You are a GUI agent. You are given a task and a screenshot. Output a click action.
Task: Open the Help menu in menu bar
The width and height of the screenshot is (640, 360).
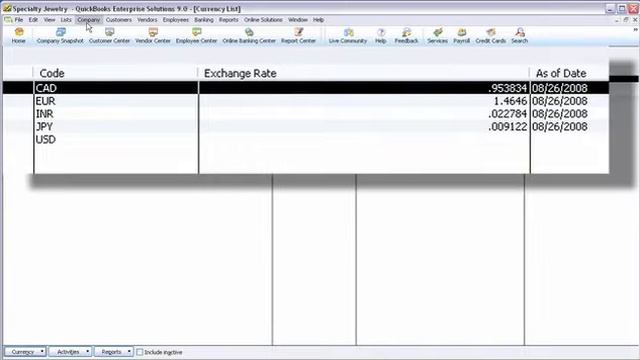point(318,20)
